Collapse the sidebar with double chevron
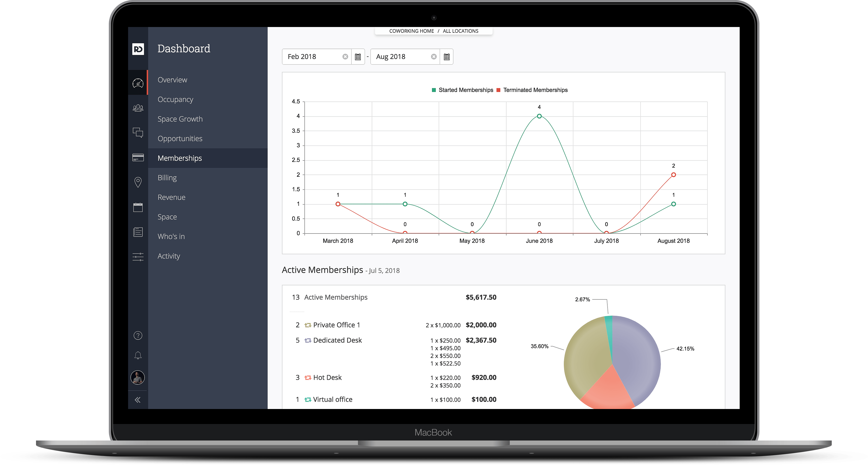This screenshot has width=868, height=465. click(x=138, y=400)
